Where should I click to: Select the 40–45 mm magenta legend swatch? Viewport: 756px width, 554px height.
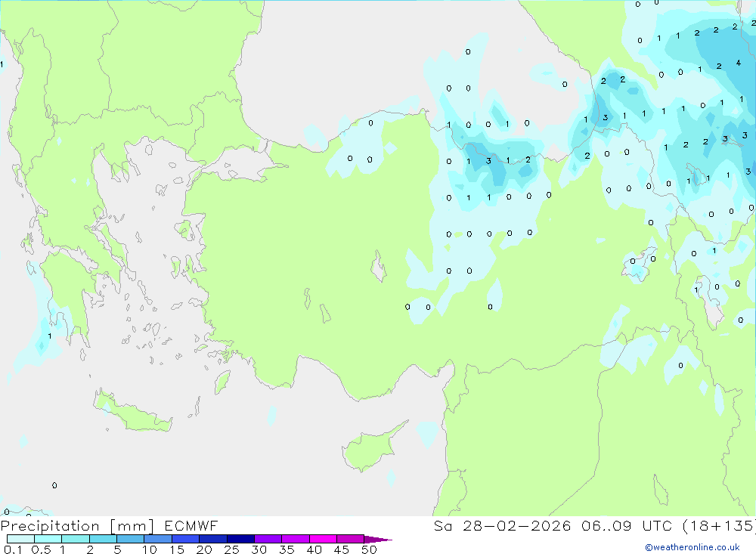(x=323, y=539)
